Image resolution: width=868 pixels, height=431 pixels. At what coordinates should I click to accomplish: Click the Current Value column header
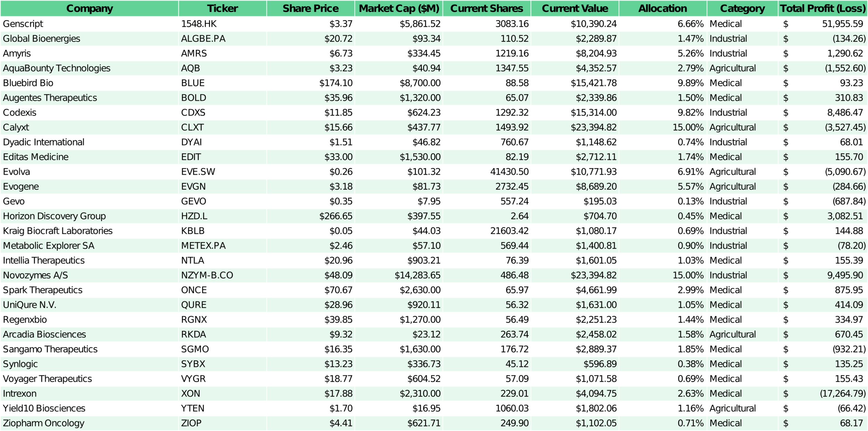pos(575,8)
